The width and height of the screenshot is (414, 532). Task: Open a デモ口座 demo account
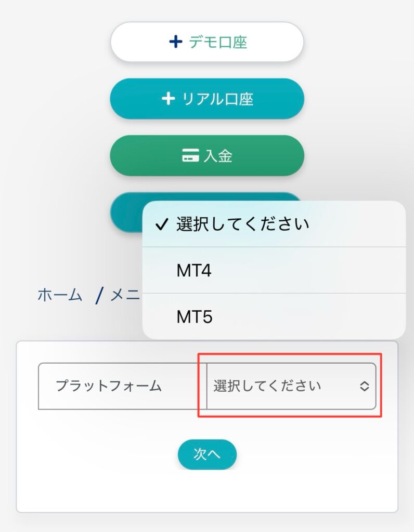point(207,42)
